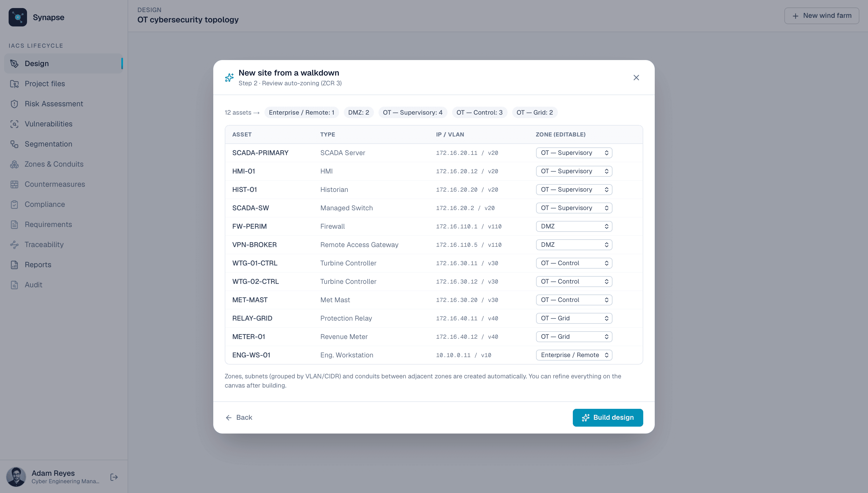The width and height of the screenshot is (868, 493).
Task: Click Remote Access Gateway type cell
Action: 359,245
